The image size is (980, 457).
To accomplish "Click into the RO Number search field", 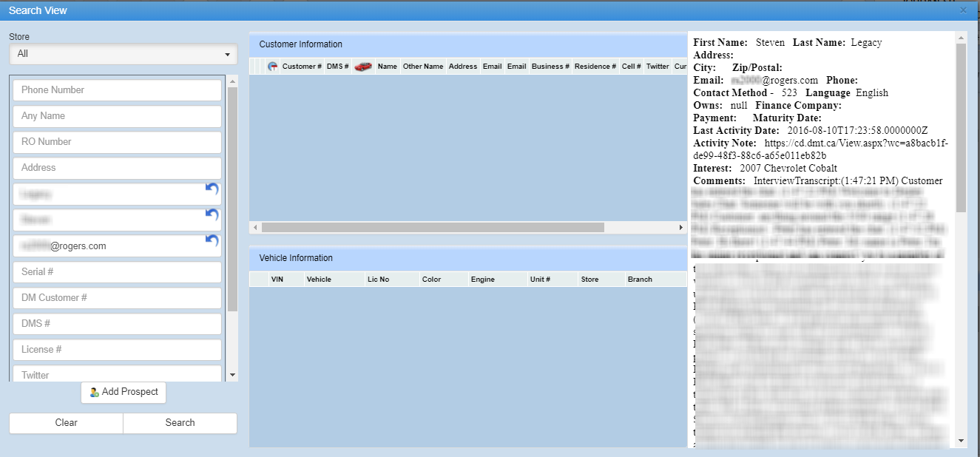I will 117,142.
